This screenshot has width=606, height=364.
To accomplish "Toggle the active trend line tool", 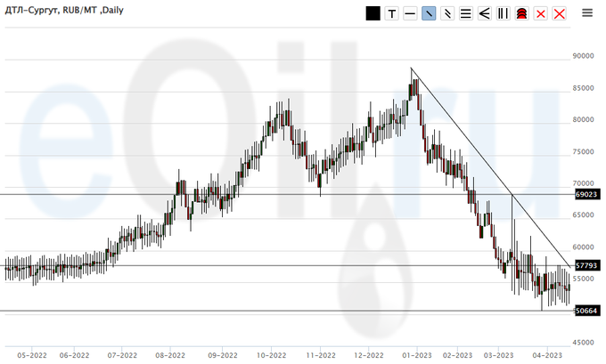I will click(429, 13).
